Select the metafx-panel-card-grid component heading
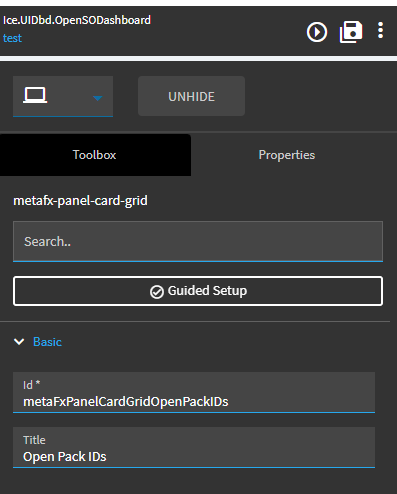 tap(80, 201)
